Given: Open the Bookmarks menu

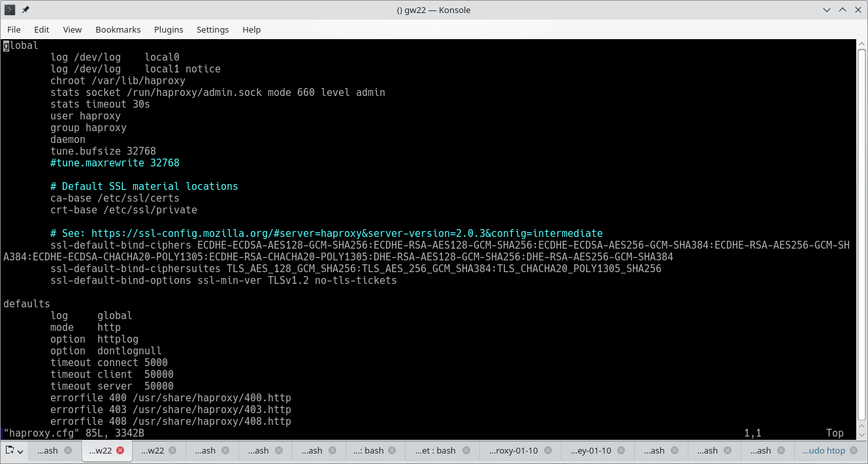Looking at the screenshot, I should click(x=118, y=29).
